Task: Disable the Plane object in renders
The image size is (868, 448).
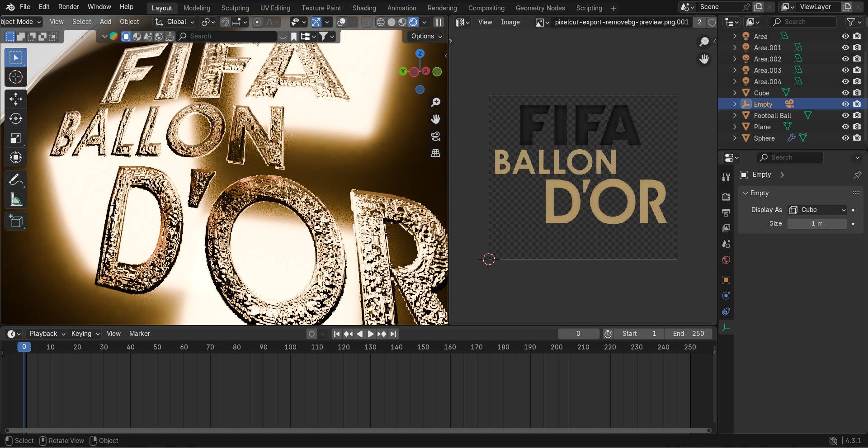Action: (857, 127)
